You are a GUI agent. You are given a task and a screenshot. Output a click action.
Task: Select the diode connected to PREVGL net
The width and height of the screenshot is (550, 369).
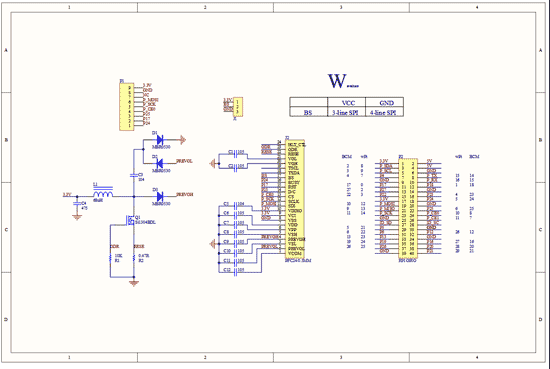(160, 163)
